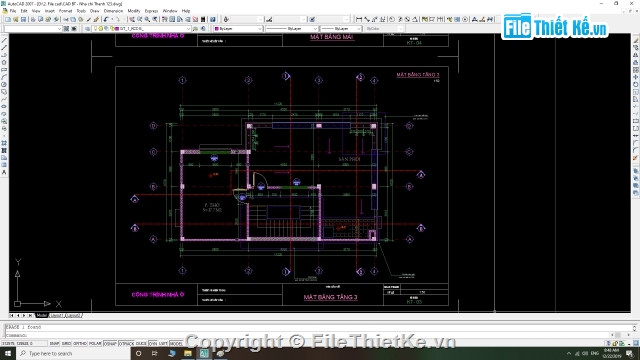This screenshot has height=360, width=640.
Task: Open the Format menu
Action: (65, 11)
